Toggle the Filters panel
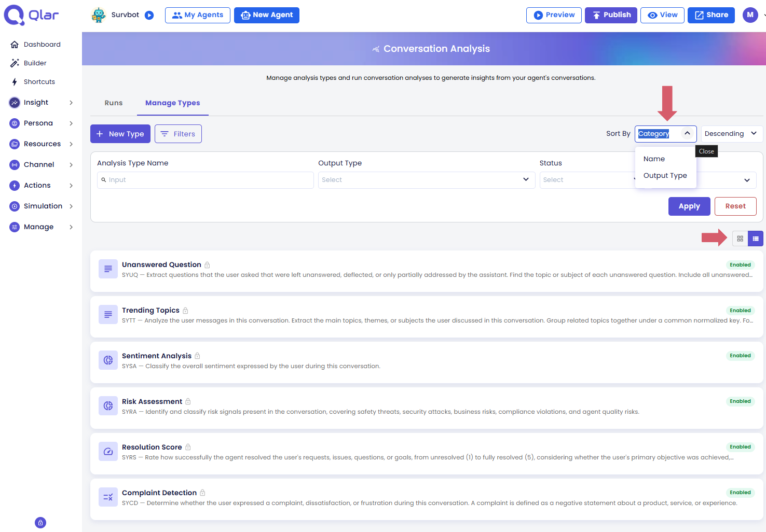766x532 pixels. coord(178,134)
